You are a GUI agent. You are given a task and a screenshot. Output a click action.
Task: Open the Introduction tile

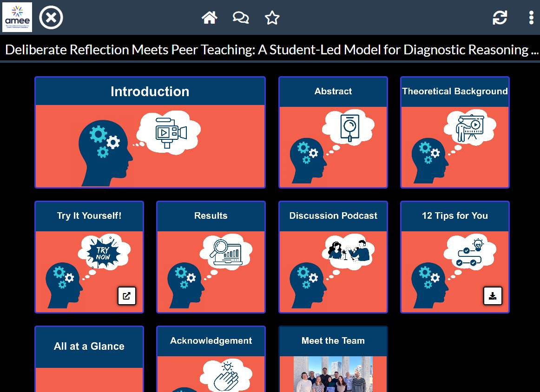click(x=150, y=132)
